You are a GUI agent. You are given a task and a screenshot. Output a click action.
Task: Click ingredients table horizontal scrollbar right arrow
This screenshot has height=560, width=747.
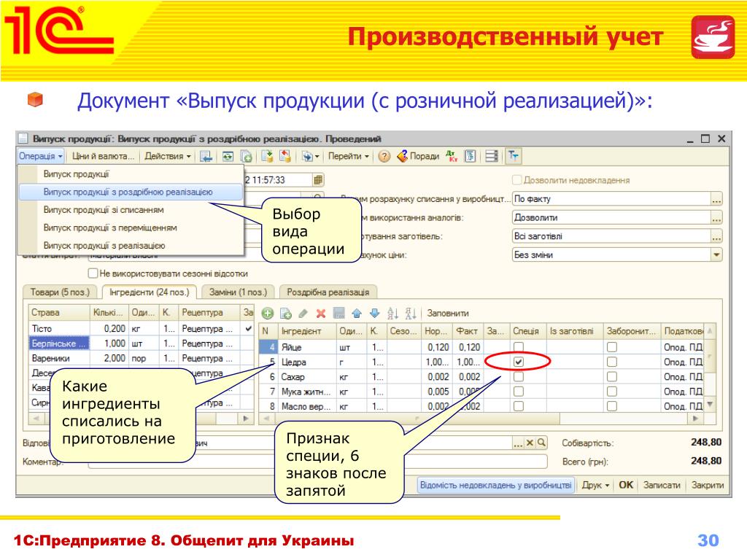(x=695, y=419)
